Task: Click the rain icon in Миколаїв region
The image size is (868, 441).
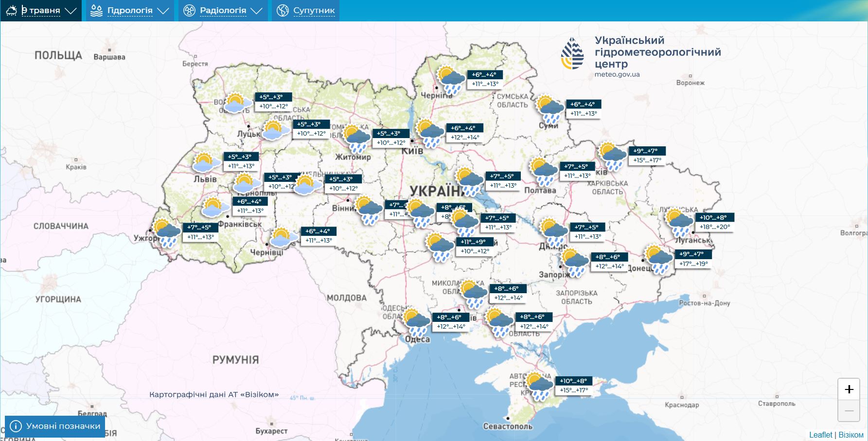Action: pos(474,294)
